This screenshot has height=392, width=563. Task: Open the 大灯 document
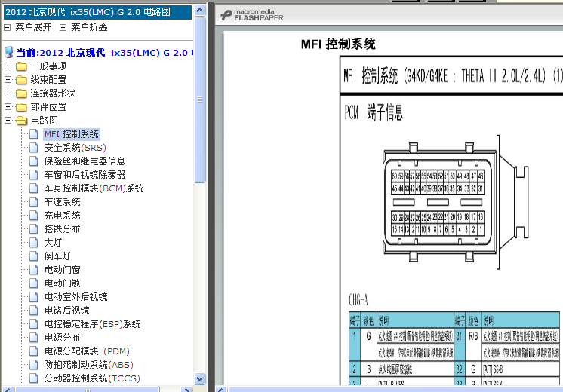coord(53,243)
